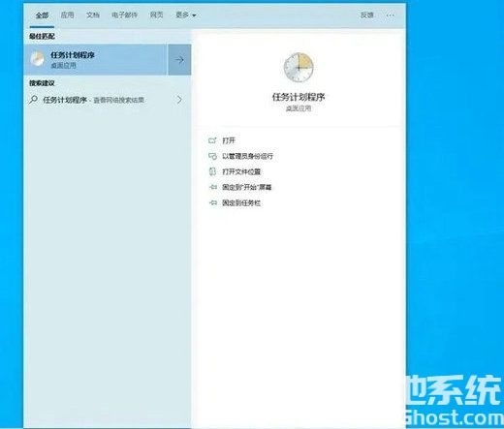This screenshot has height=429, width=504.
Task: Choose 打开文件位置
Action: click(x=241, y=171)
